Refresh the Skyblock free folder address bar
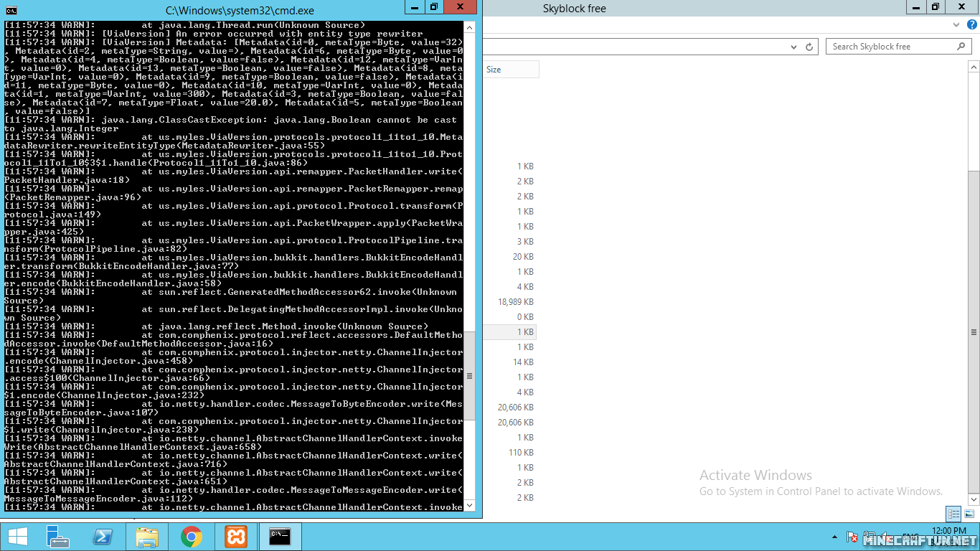 (809, 47)
